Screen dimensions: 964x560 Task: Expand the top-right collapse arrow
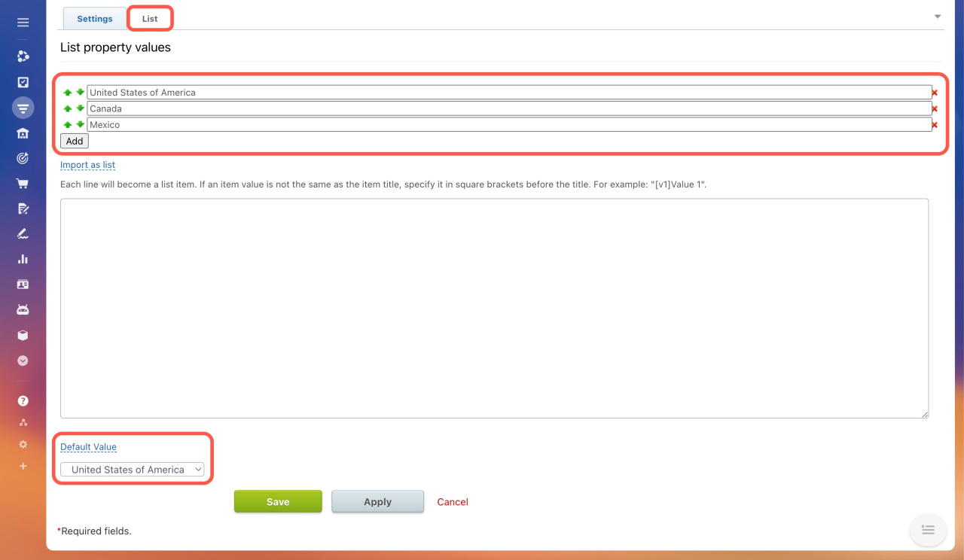[938, 17]
